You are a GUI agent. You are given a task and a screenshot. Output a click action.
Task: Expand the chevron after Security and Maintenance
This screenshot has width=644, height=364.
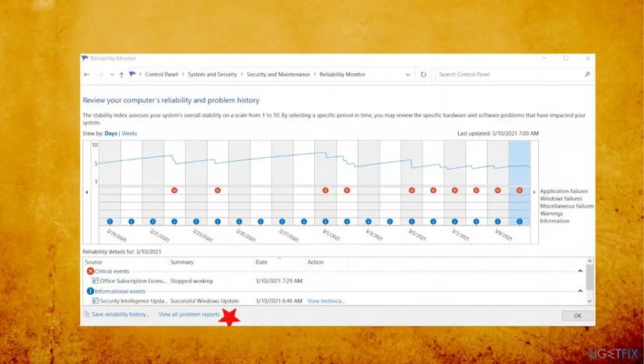(x=315, y=75)
